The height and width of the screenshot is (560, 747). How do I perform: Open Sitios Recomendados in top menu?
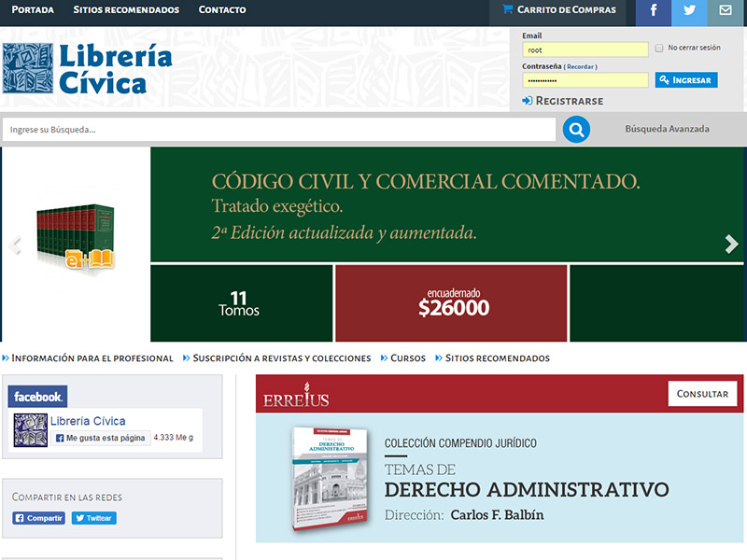126,9
